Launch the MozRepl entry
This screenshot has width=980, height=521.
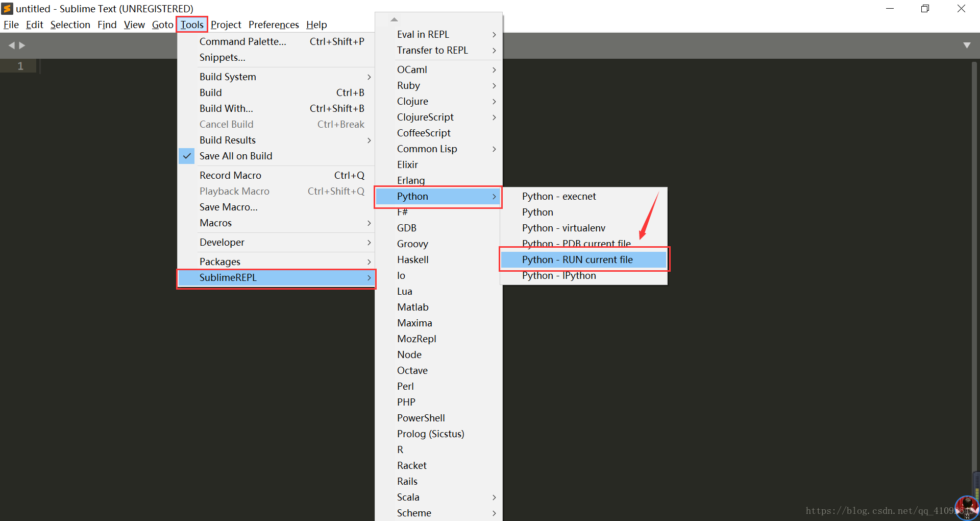tap(438, 339)
